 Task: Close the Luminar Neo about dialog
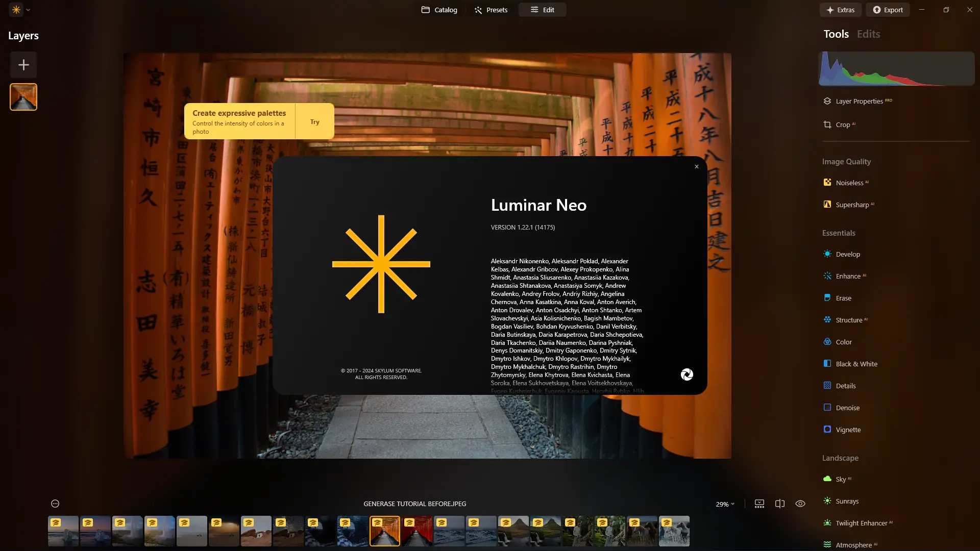pyautogui.click(x=696, y=167)
